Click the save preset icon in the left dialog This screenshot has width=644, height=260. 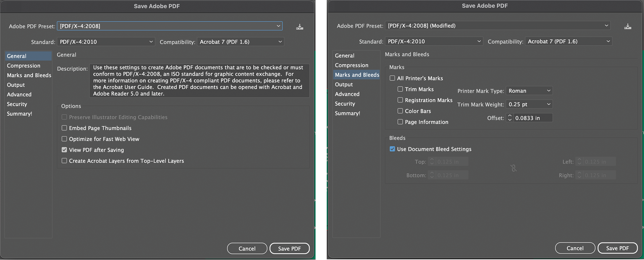(x=299, y=27)
